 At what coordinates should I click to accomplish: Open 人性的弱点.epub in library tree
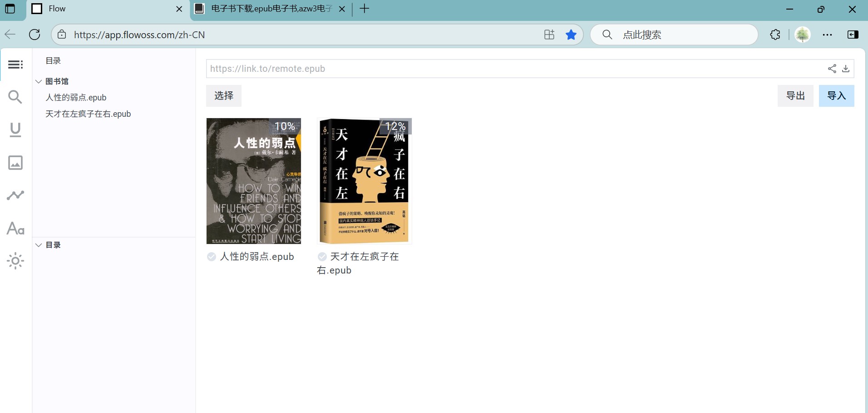(76, 98)
